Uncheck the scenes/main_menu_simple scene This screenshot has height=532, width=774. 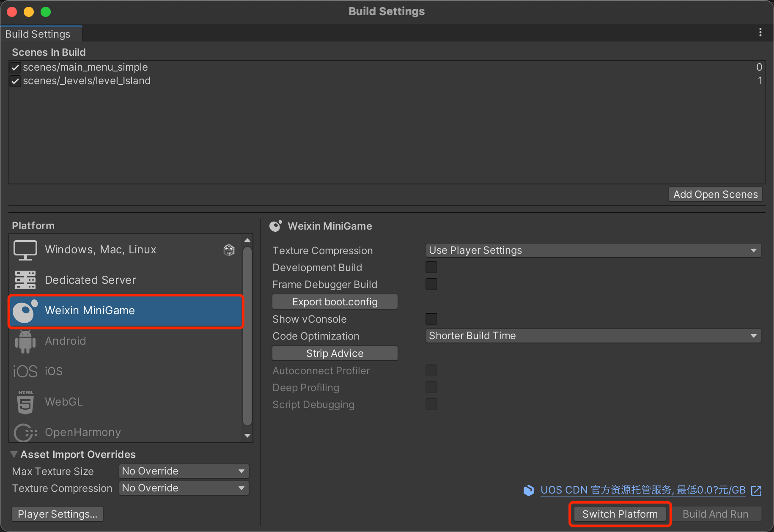[16, 68]
